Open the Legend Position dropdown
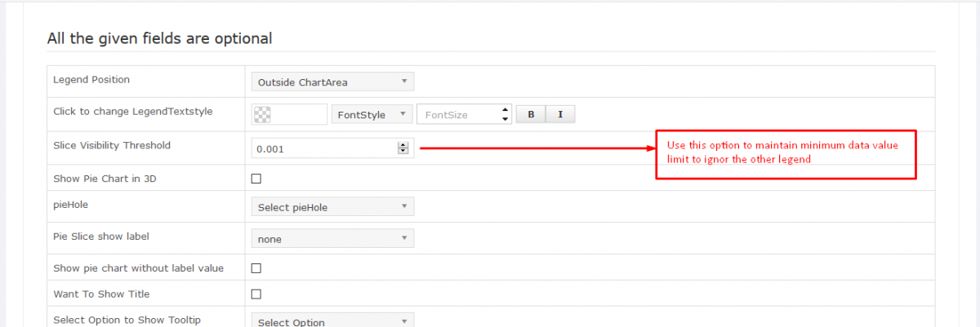 point(332,82)
